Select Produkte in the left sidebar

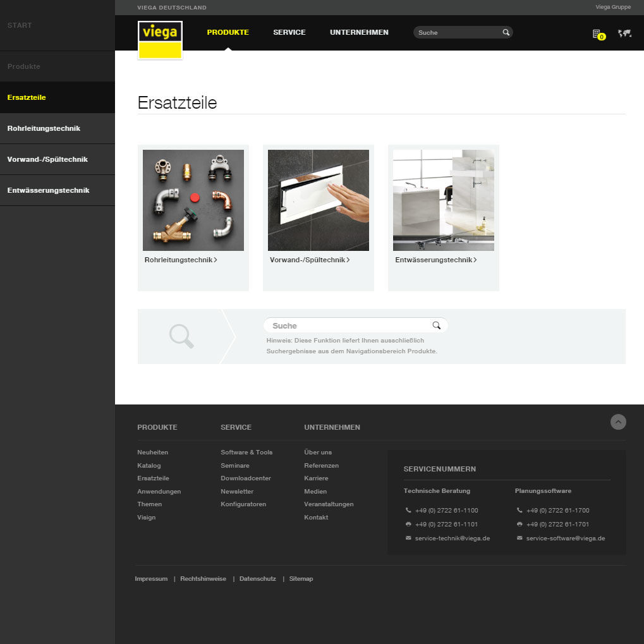[24, 66]
